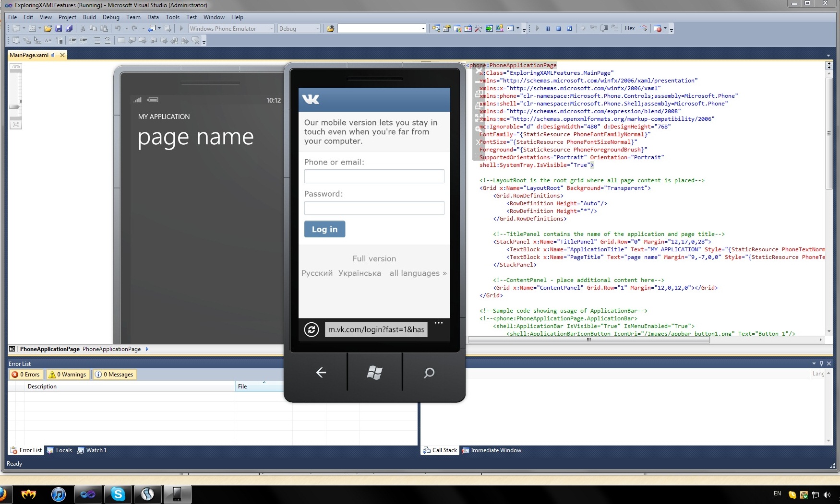The image size is (840, 504).
Task: Click emulator browser refresh icon
Action: click(312, 329)
